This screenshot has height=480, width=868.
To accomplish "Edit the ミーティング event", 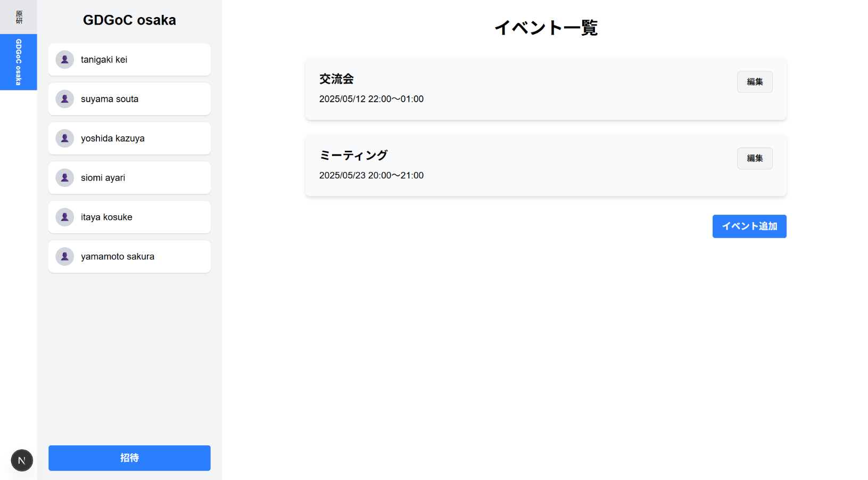I will click(x=755, y=158).
